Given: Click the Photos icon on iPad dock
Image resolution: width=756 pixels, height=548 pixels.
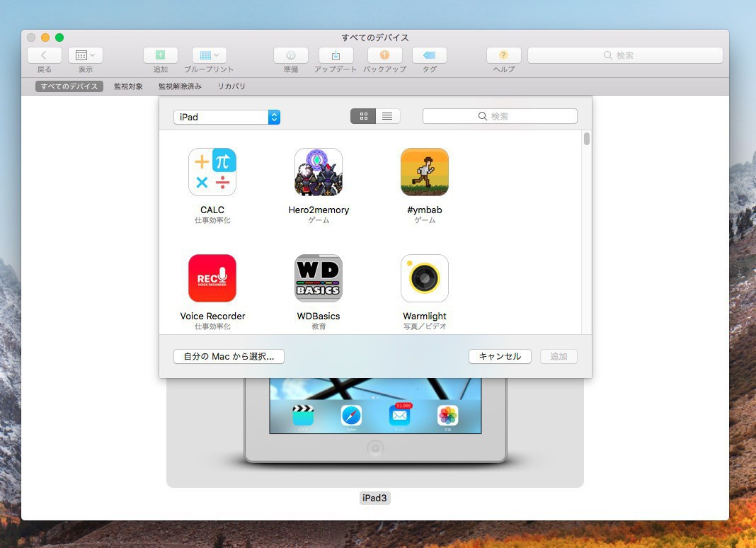Looking at the screenshot, I should (447, 416).
